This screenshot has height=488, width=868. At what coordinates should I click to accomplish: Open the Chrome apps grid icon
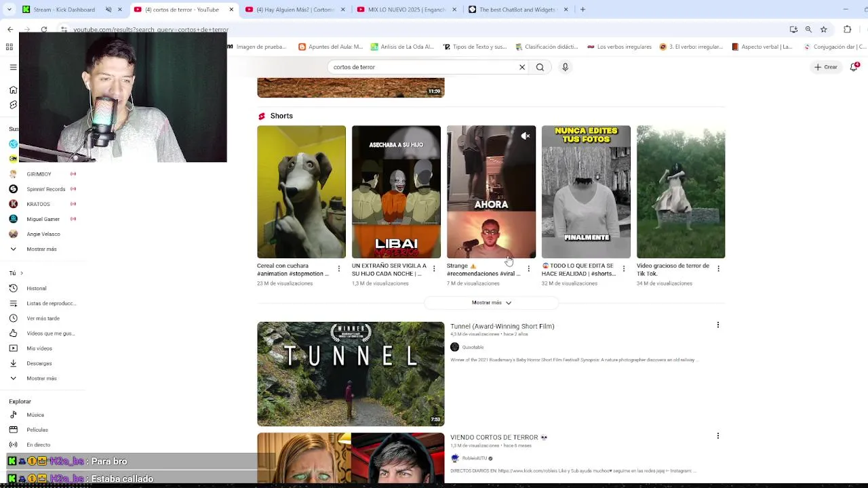[x=9, y=47]
